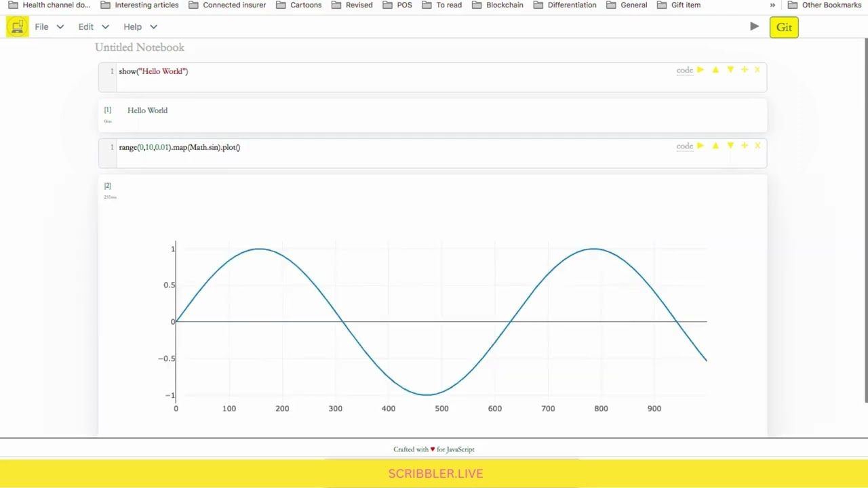Image resolution: width=868 pixels, height=488 pixels.
Task: Click the x-axis label 500 on plot
Action: pyautogui.click(x=441, y=409)
